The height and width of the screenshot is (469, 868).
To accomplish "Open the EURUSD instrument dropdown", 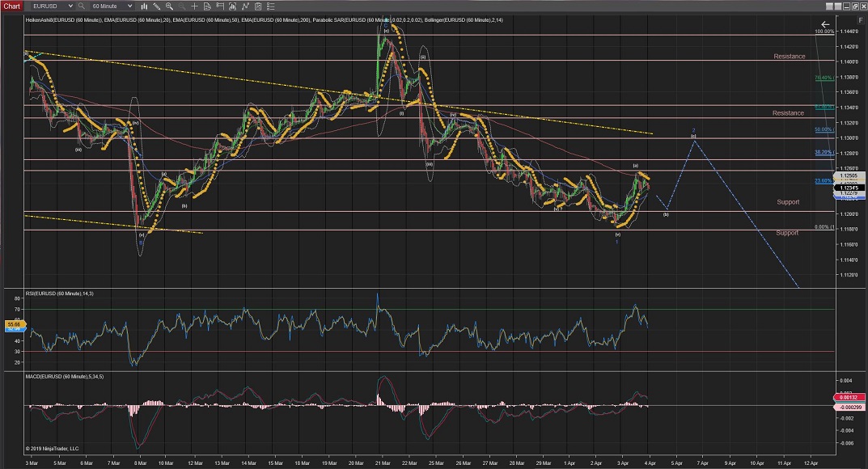I will point(53,6).
